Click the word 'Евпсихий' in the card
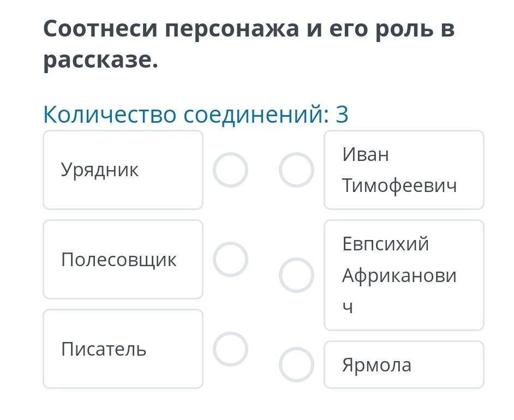Viewport: 514px width, 420px height. point(386,244)
